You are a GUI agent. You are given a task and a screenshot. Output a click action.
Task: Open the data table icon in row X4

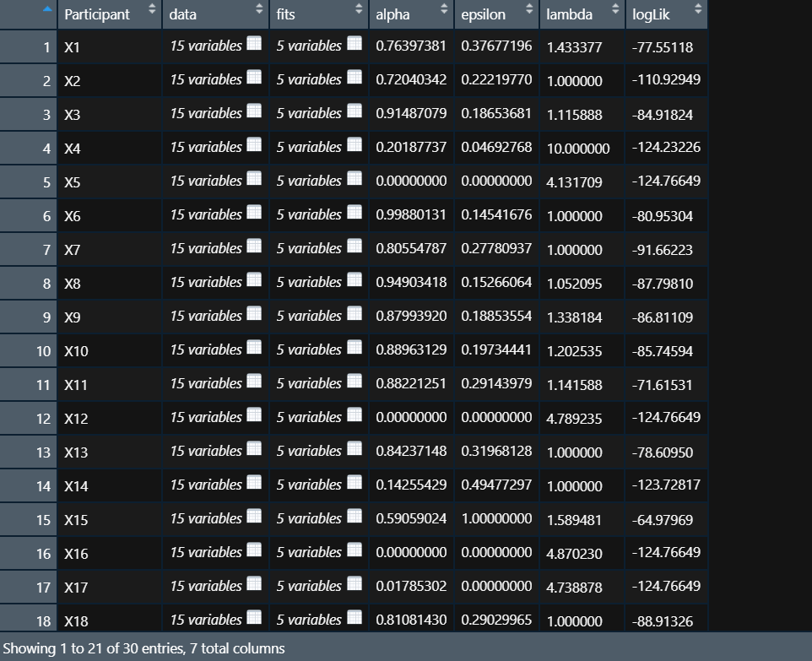[x=254, y=144]
